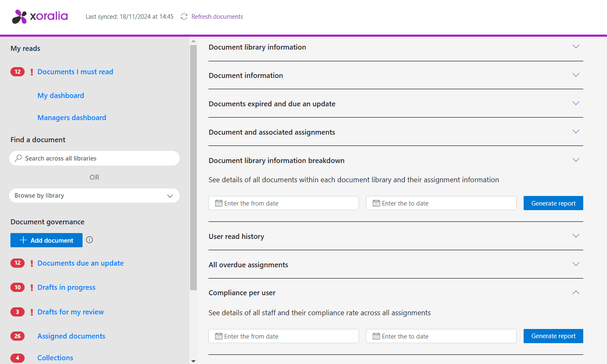
Task: Click the plus icon on Add document
Action: (23, 240)
